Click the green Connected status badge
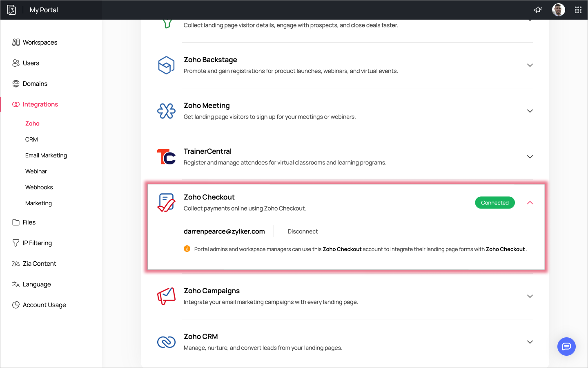The width and height of the screenshot is (588, 368). (x=495, y=203)
